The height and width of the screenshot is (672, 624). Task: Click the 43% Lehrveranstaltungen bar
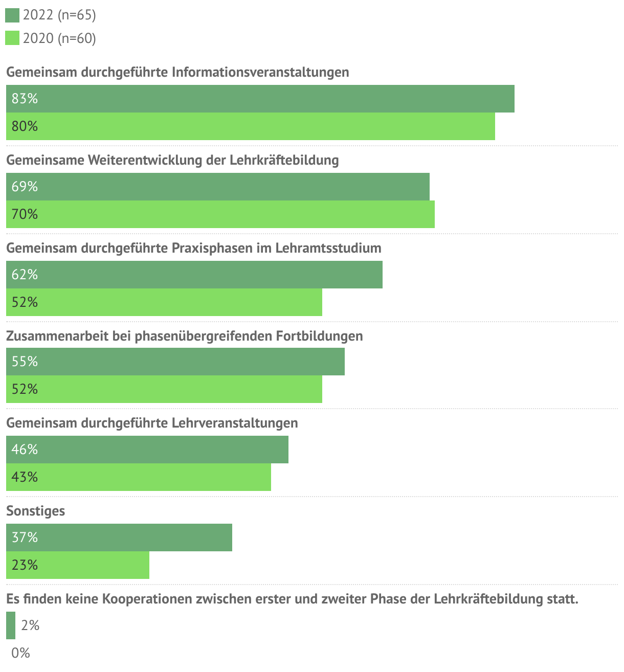(x=139, y=477)
